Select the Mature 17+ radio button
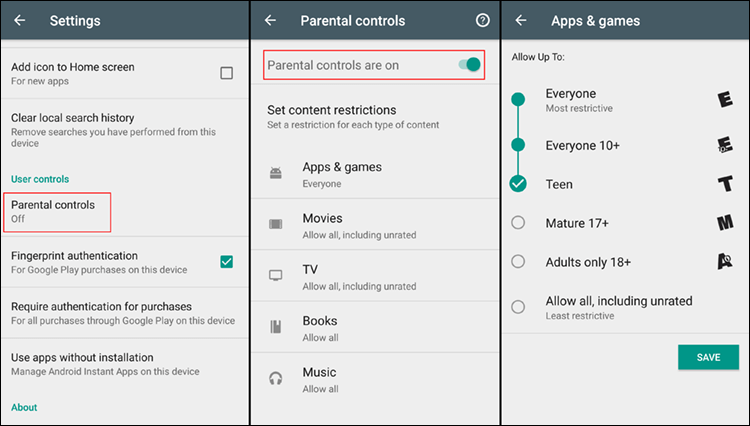Screen dimensions: 750x426 (518, 223)
